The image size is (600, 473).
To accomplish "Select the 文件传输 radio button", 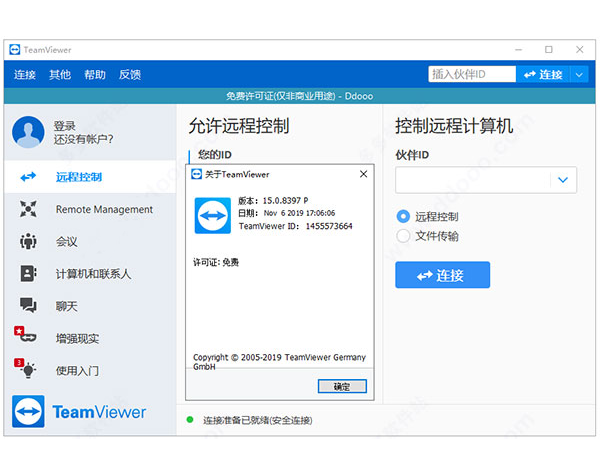I will pos(403,236).
